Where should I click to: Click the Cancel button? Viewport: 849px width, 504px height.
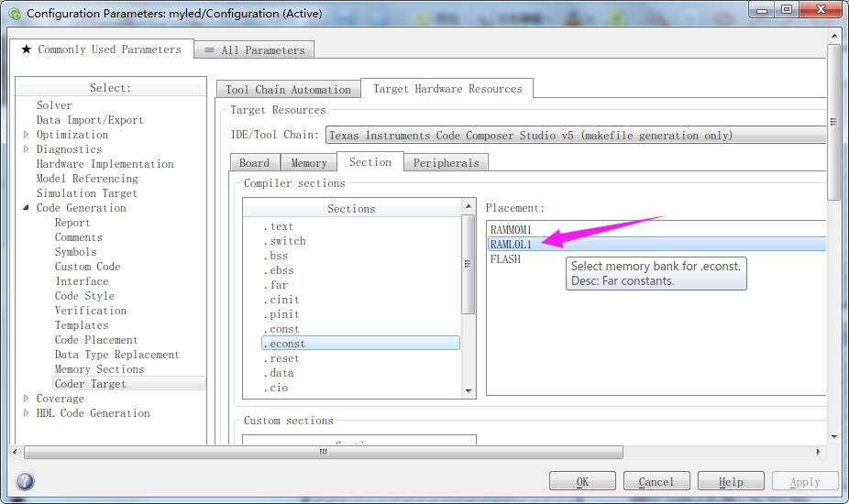pyautogui.click(x=656, y=481)
